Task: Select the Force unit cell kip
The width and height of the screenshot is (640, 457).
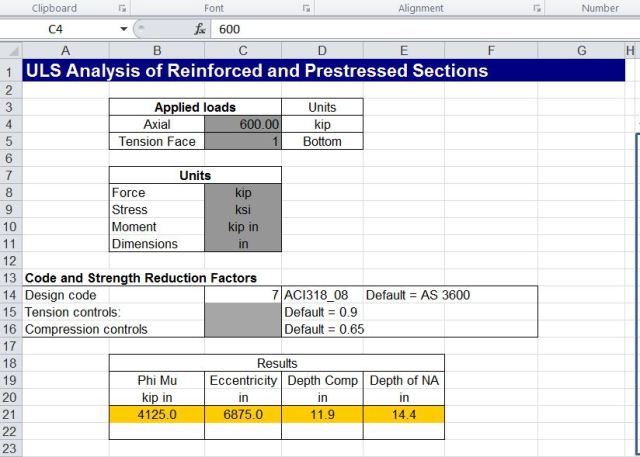Action: click(x=242, y=192)
